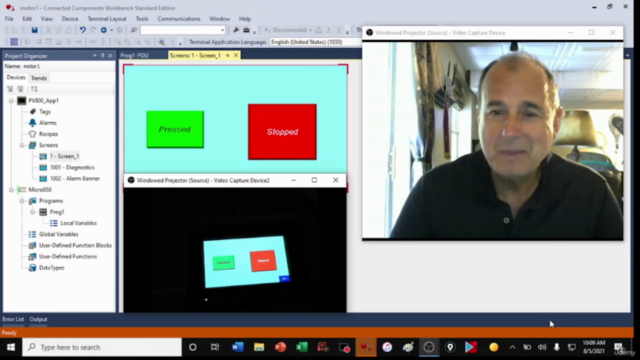Click the Global Variables list icon
The width and height of the screenshot is (640, 360).
(x=32, y=234)
